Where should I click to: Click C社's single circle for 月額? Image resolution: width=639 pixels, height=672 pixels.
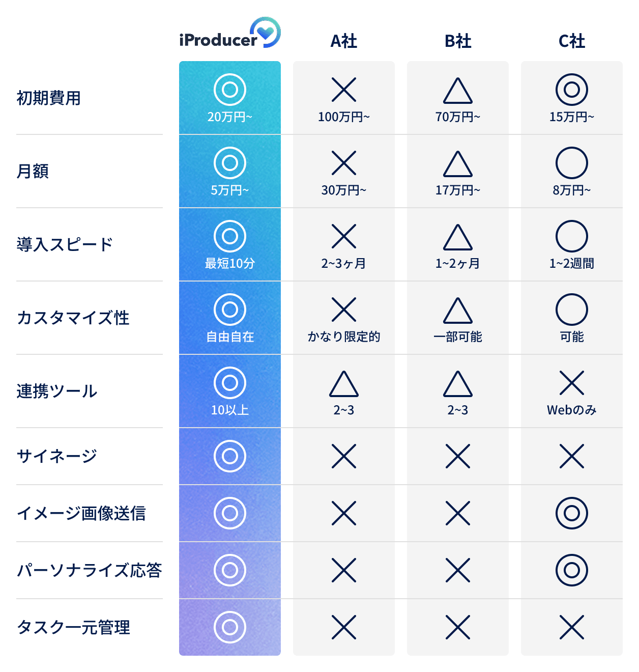point(572,163)
